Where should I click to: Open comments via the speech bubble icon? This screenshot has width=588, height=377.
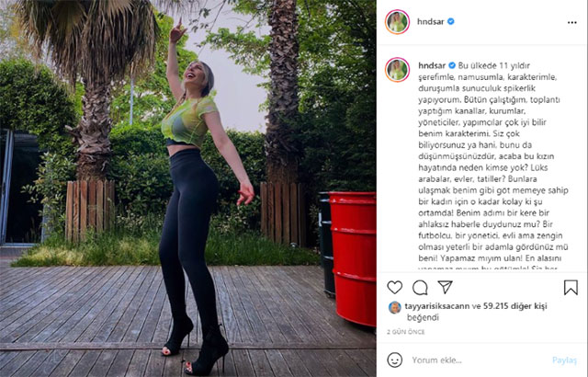coord(420,288)
